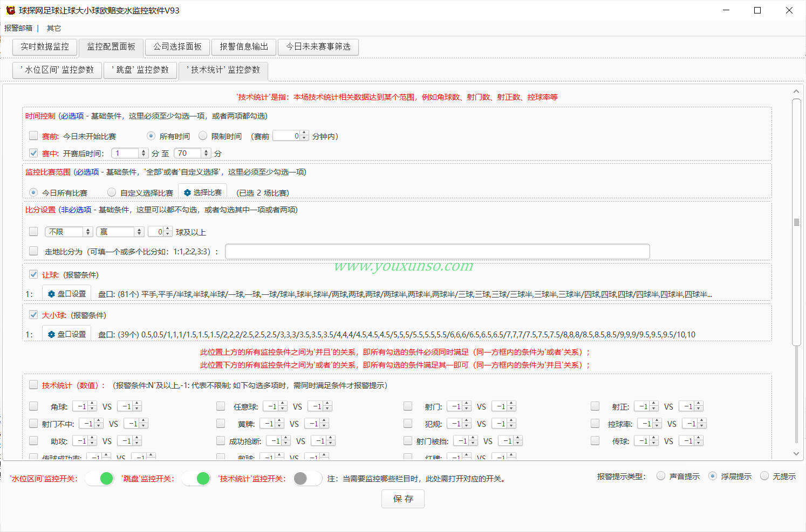
Task: Tick the 射门 statistic checkbox
Action: (408, 406)
